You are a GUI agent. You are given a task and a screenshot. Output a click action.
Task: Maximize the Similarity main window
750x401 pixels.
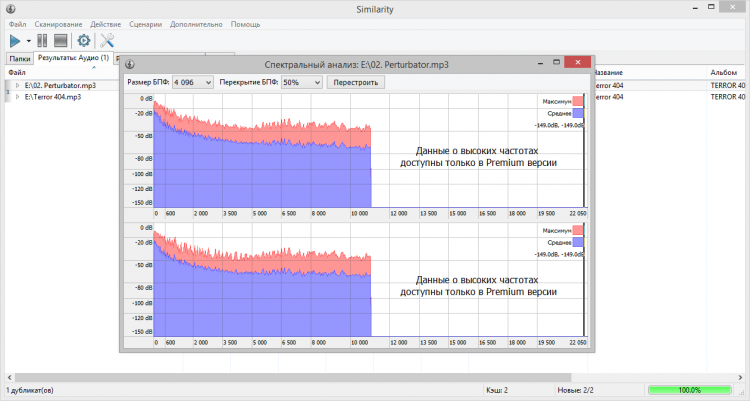[711, 7]
